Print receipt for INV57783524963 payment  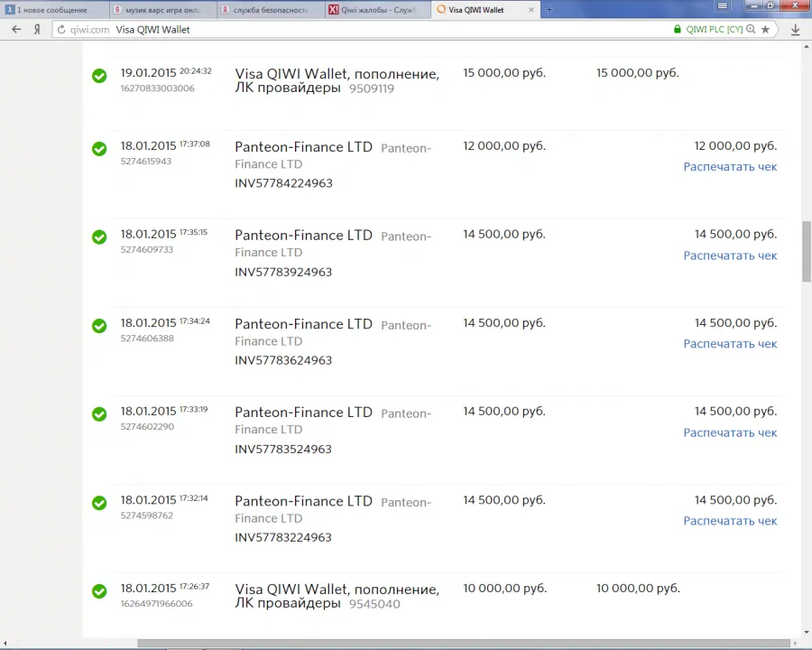[x=730, y=432]
